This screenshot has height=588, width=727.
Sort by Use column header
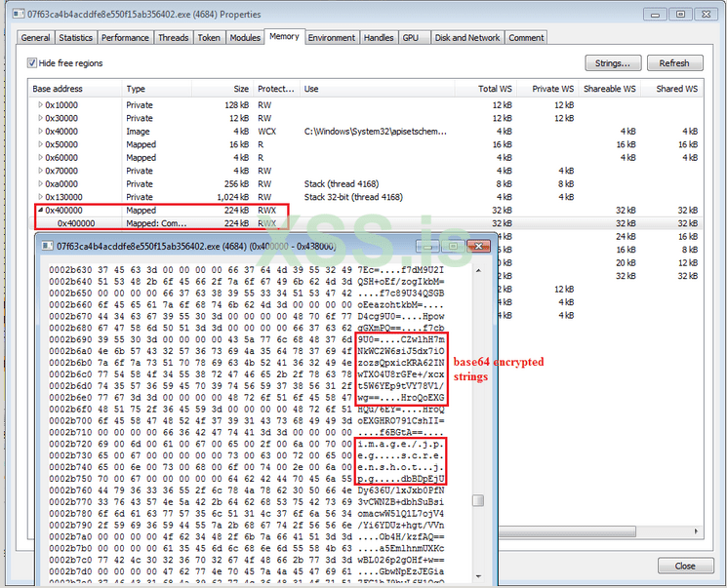point(377,89)
